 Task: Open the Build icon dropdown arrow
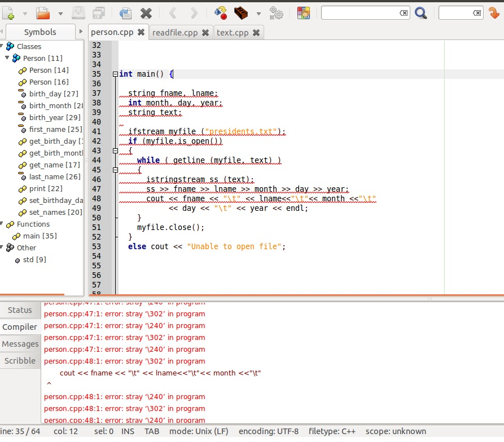pyautogui.click(x=258, y=14)
